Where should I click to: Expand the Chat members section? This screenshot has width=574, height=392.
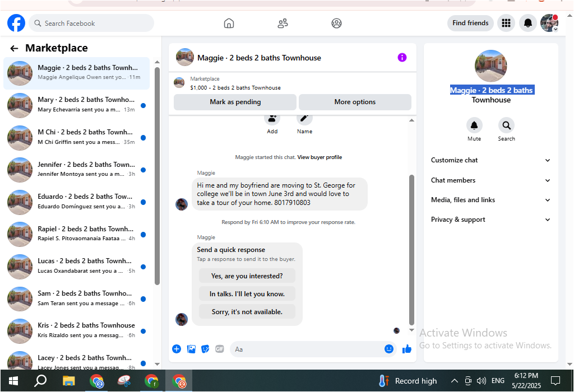pos(490,180)
